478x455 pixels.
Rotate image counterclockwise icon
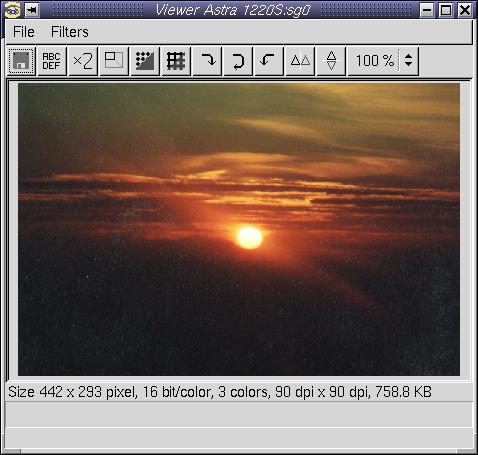point(269,61)
